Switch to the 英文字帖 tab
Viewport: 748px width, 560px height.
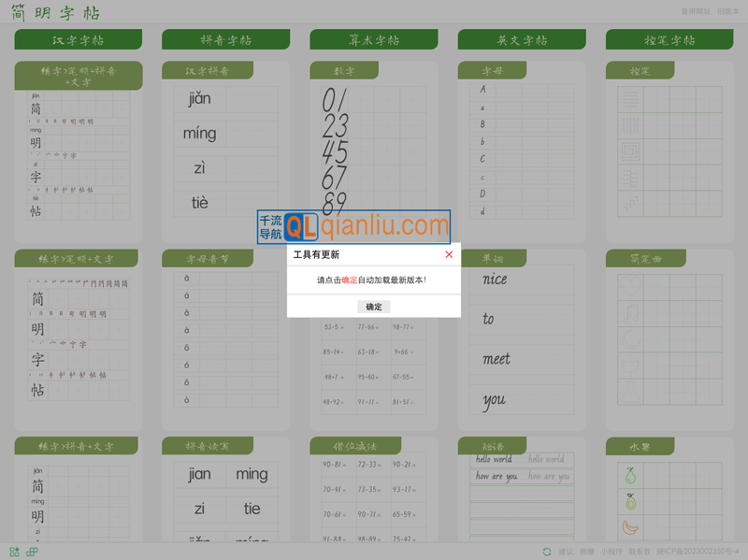pyautogui.click(x=520, y=39)
